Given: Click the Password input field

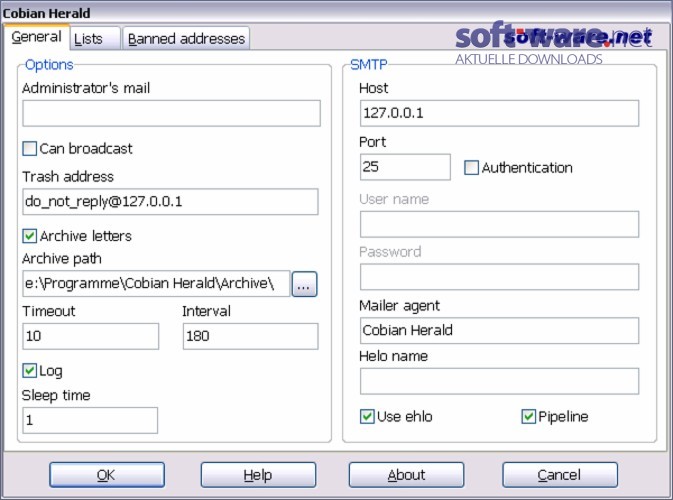Looking at the screenshot, I should [x=500, y=277].
